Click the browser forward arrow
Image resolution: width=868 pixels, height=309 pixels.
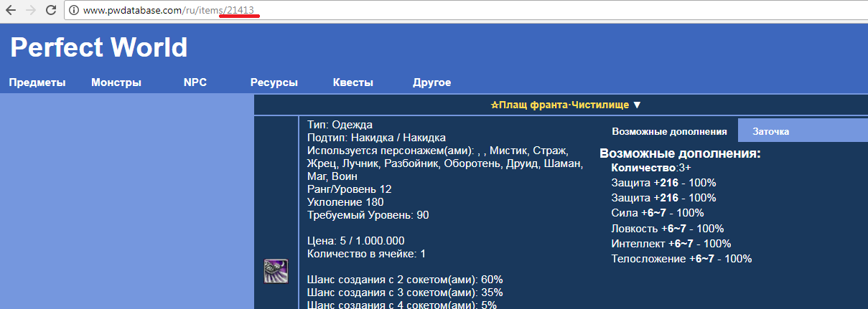pyautogui.click(x=31, y=11)
